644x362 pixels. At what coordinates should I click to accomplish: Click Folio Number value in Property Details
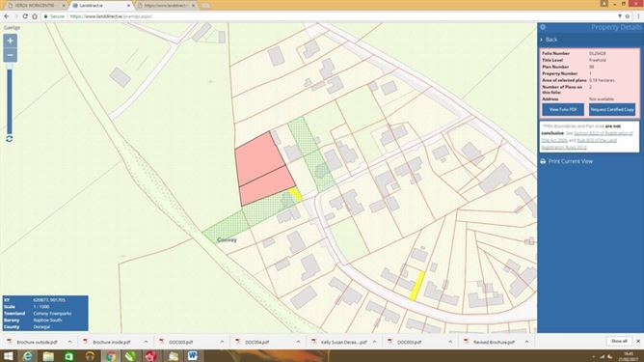pos(597,53)
